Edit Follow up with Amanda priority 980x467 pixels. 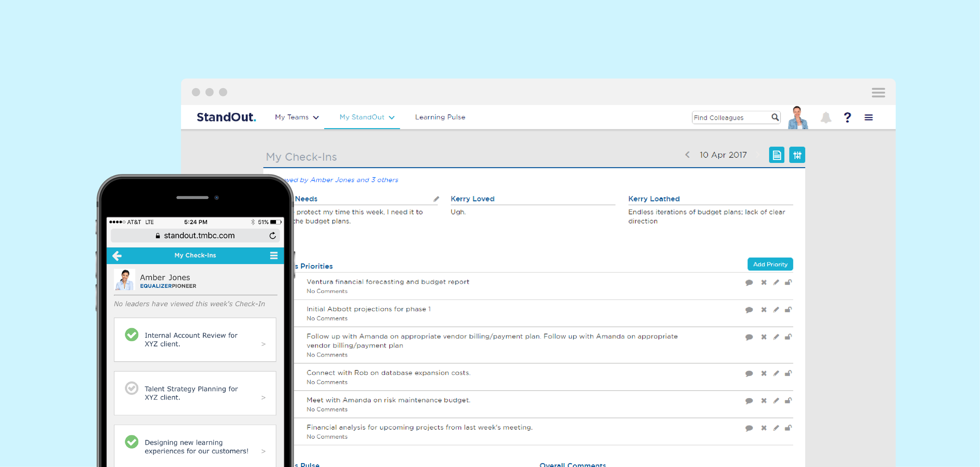(x=776, y=337)
